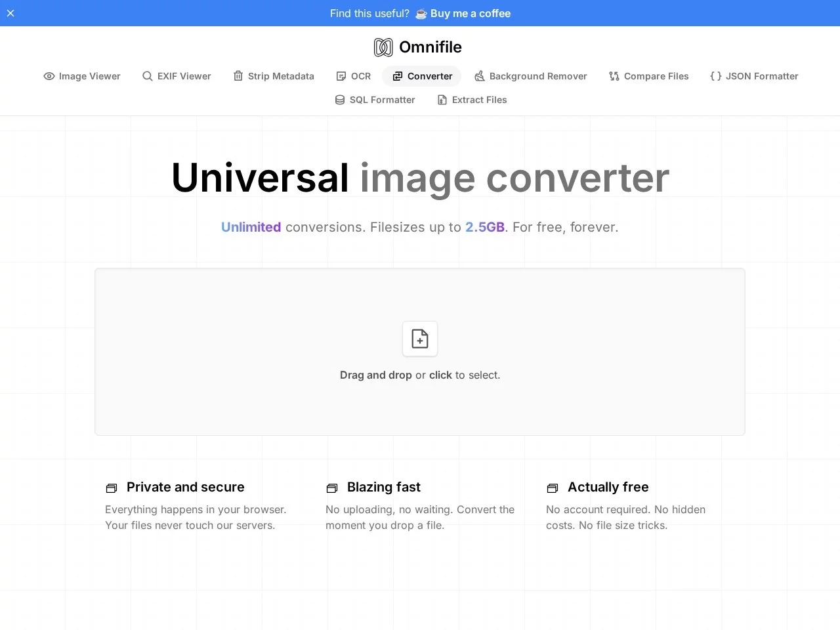Select the database icon beside SQL Formatter
The width and height of the screenshot is (840, 630).
[x=340, y=100]
